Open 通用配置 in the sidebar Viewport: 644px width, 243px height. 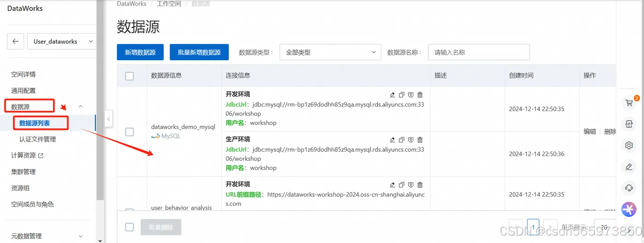point(23,90)
